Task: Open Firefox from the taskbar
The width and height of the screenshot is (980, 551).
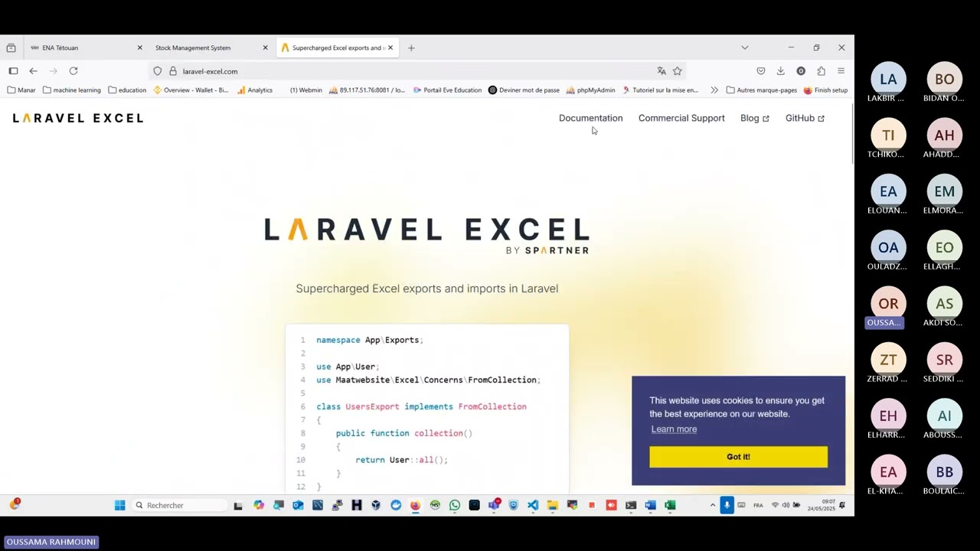Action: tap(415, 505)
